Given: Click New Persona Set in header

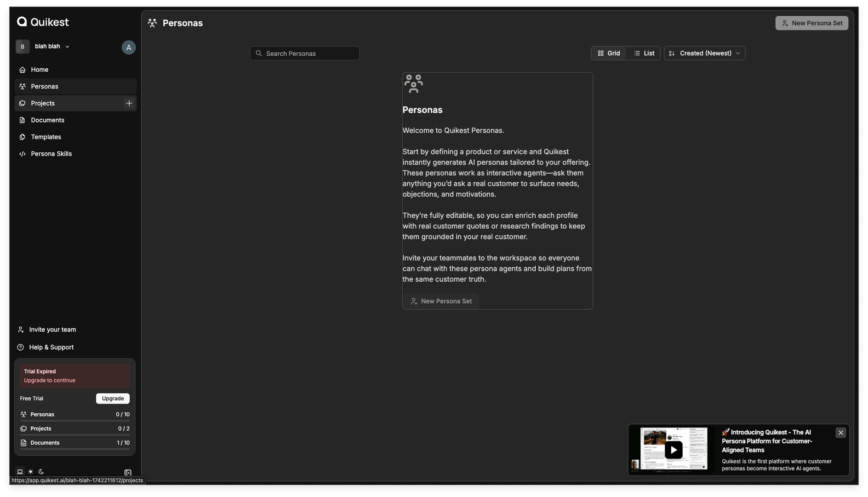Looking at the screenshot, I should pyautogui.click(x=812, y=23).
